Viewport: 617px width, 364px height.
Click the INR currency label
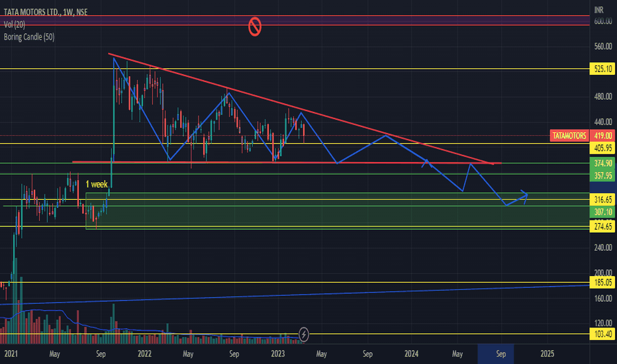click(598, 10)
